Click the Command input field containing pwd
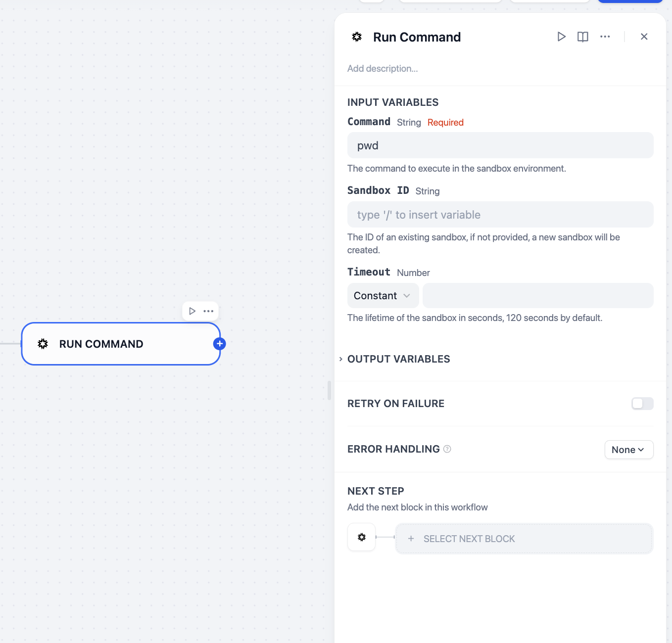The image size is (672, 643). point(500,145)
